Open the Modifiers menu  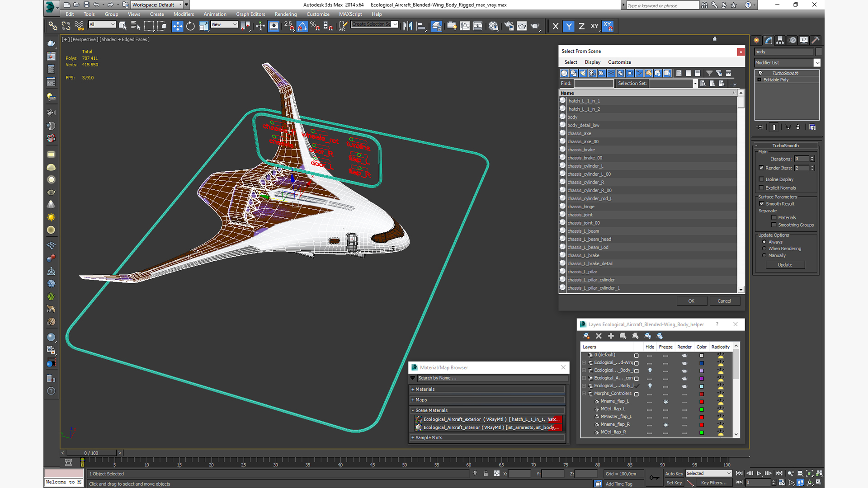pyautogui.click(x=184, y=14)
